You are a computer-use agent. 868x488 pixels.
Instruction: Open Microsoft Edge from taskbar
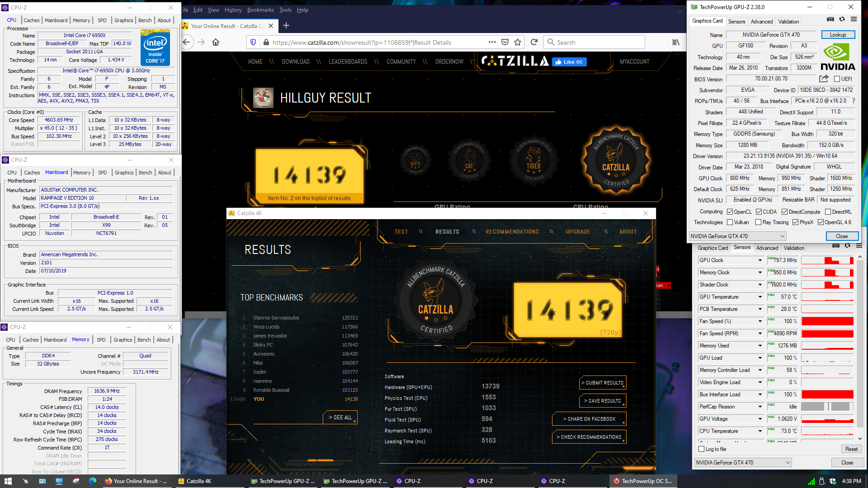point(93,481)
